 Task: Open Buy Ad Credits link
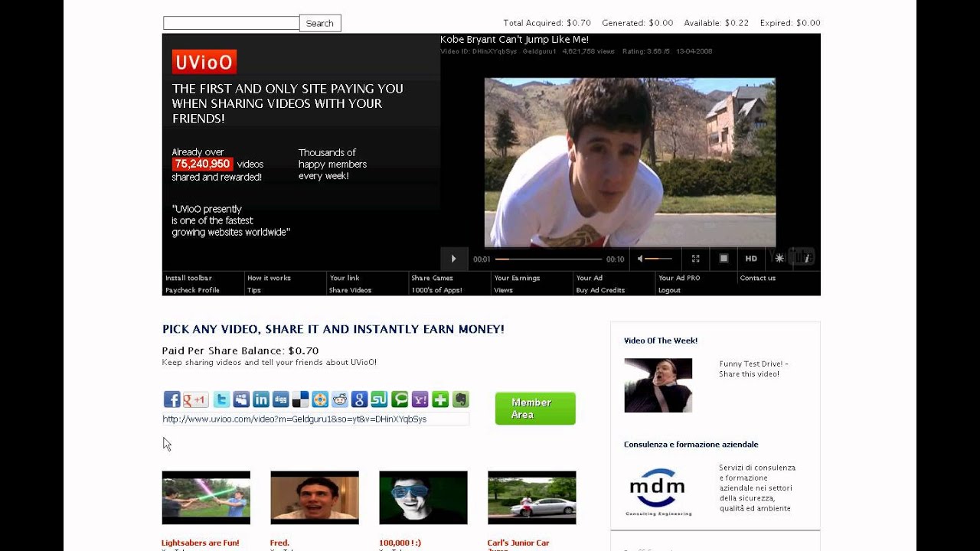(x=600, y=290)
